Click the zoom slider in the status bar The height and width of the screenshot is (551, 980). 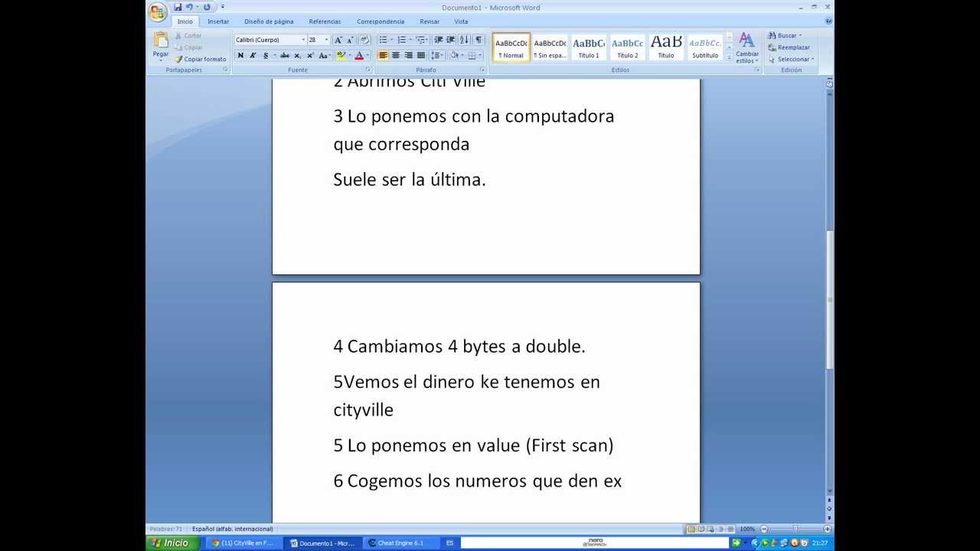[795, 529]
